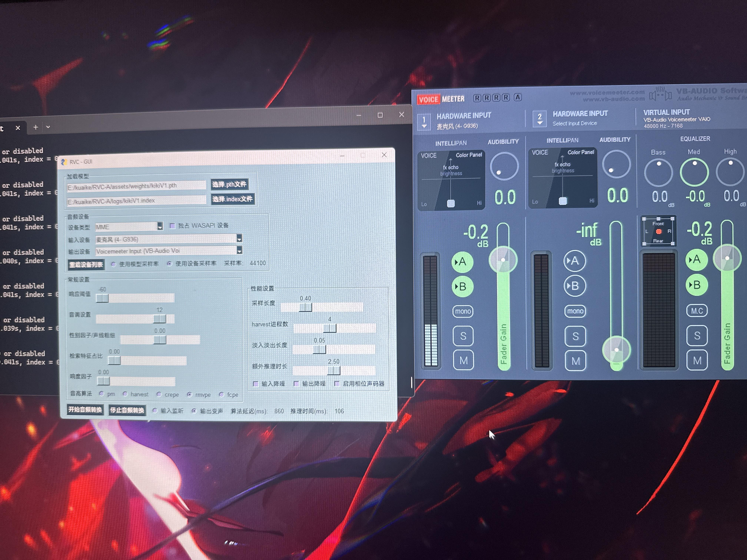Select 使用模型采样率 radio option
The width and height of the screenshot is (747, 560).
[x=114, y=264]
